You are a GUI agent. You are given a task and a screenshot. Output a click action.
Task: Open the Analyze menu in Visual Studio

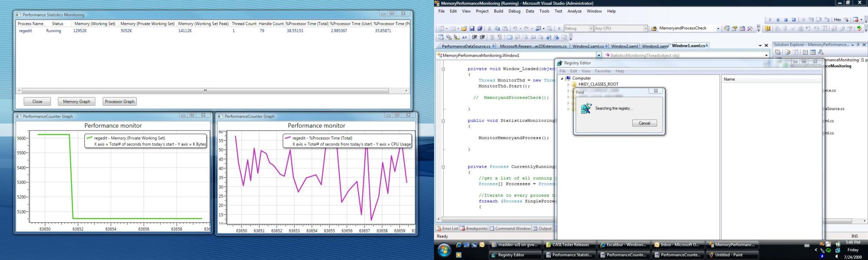coord(574,11)
